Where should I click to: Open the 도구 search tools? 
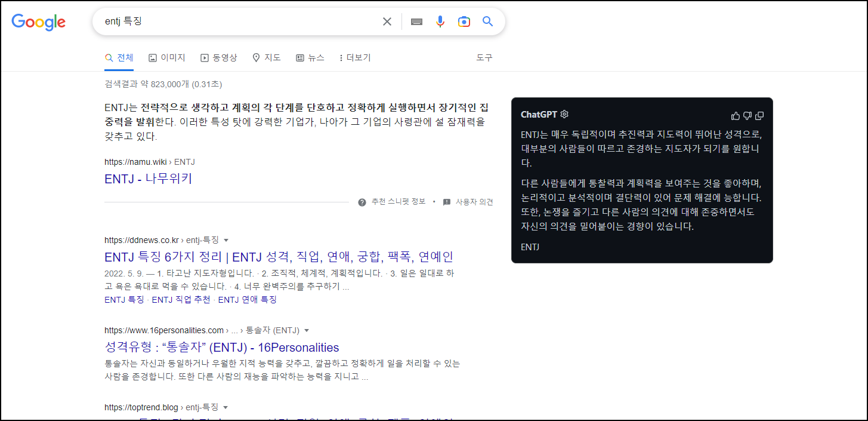tap(484, 58)
